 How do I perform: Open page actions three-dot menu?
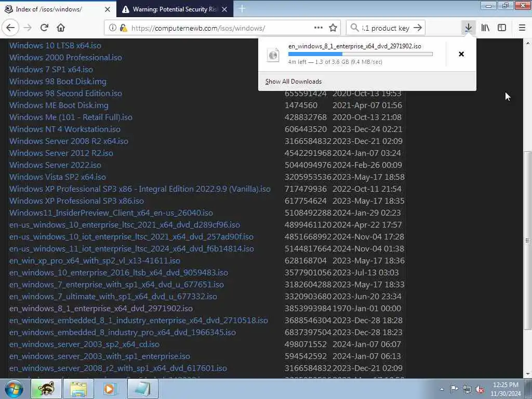(318, 28)
